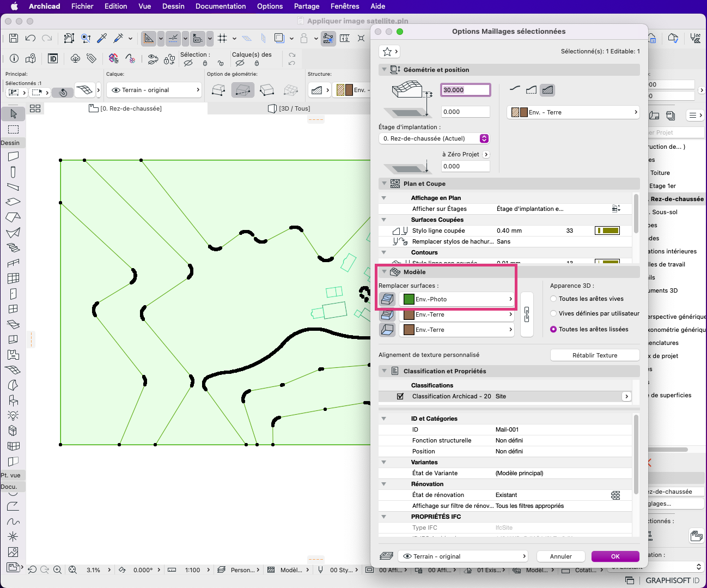This screenshot has height=588, width=707.
Task: Click top surface override icon for Env.-Photo
Action: (387, 299)
